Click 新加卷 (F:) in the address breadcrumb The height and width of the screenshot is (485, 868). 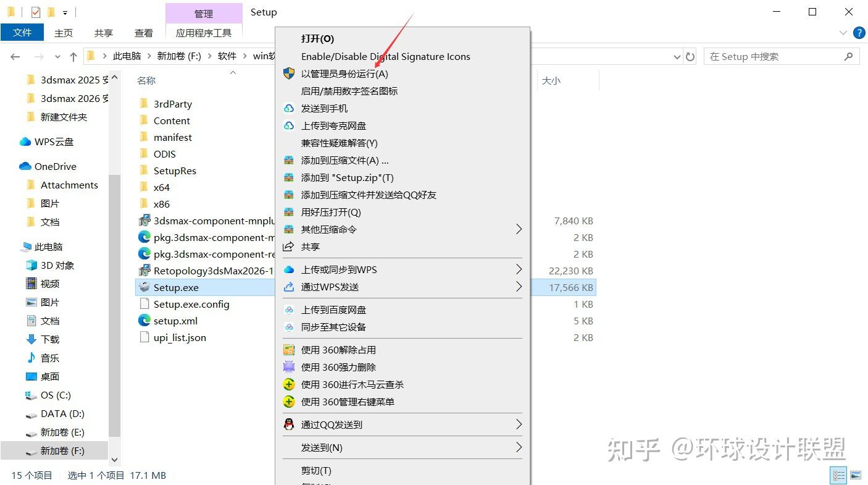click(x=179, y=56)
